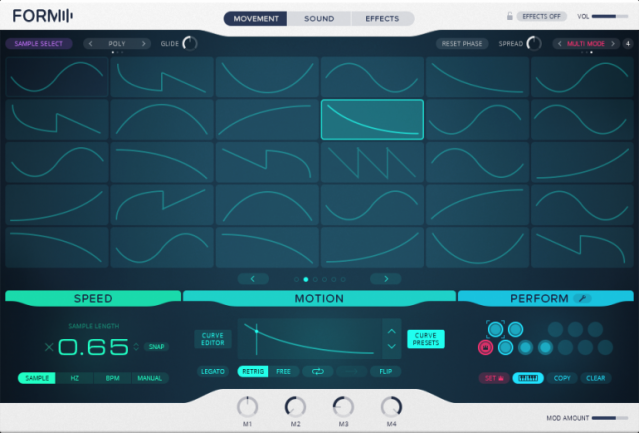Image resolution: width=639 pixels, height=433 pixels.
Task: Enable Legato mode
Action: (x=213, y=371)
